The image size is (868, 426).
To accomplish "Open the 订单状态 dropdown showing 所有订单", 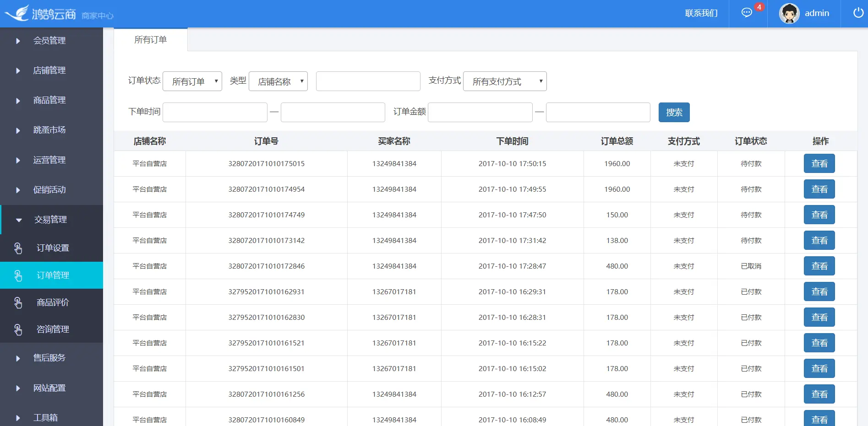I will 192,81.
